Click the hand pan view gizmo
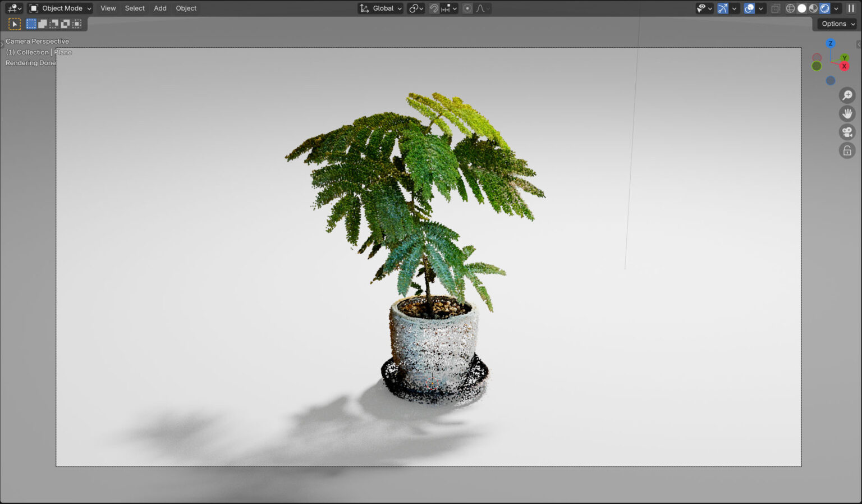The height and width of the screenshot is (504, 862). (847, 114)
